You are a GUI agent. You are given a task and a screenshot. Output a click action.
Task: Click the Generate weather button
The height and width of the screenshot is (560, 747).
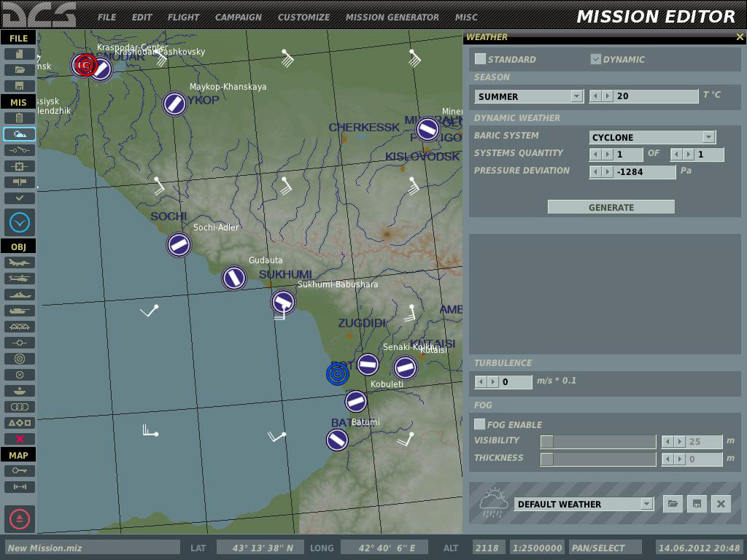611,207
